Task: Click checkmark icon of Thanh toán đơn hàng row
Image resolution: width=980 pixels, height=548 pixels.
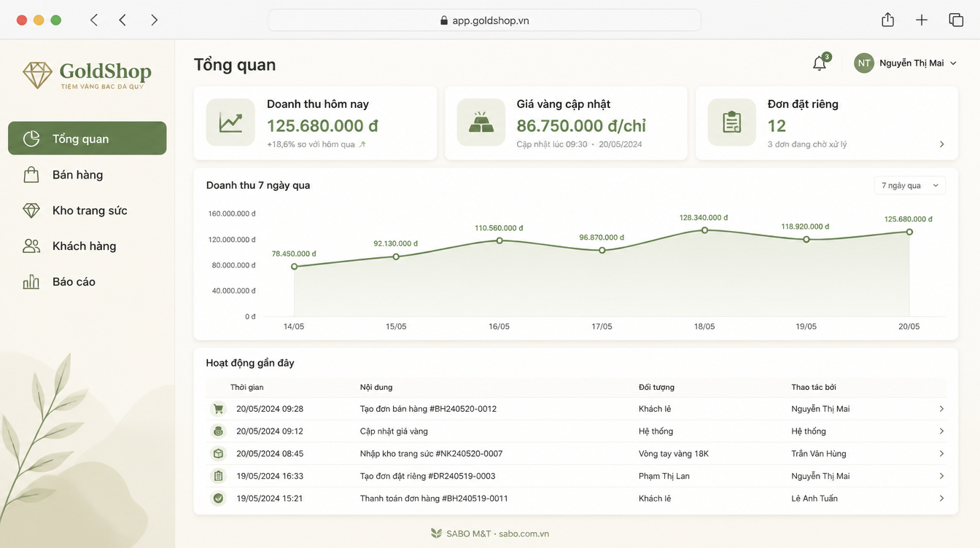Action: coord(217,499)
